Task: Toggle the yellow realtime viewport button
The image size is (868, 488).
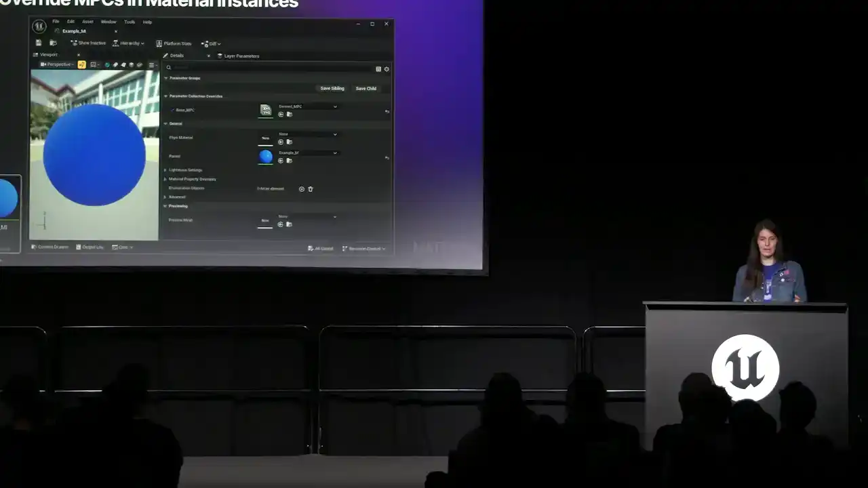Action: pyautogui.click(x=81, y=64)
